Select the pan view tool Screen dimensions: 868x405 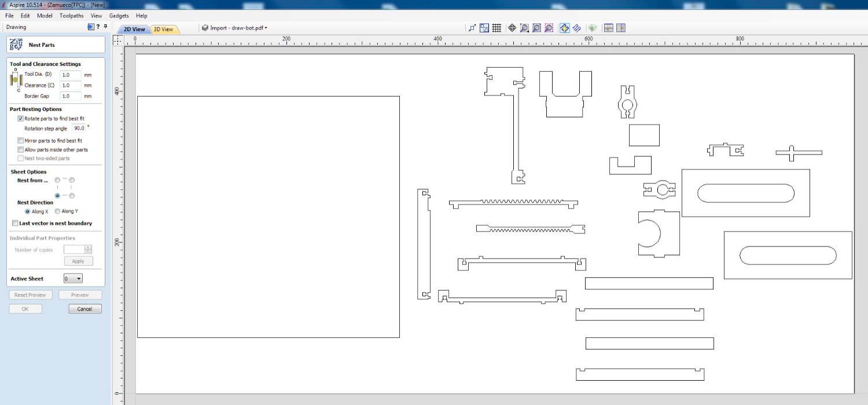point(512,28)
